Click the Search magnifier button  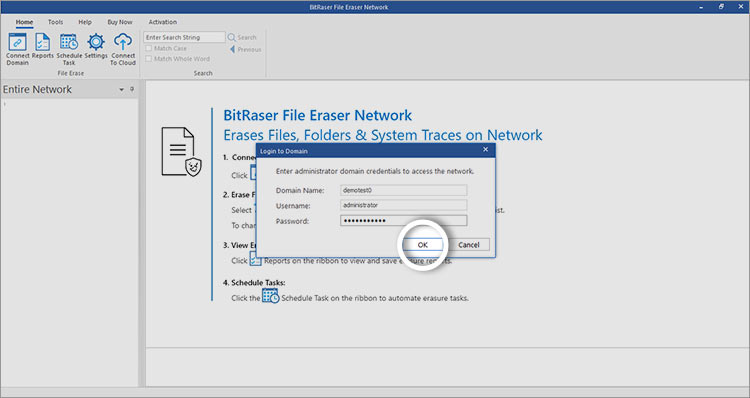pos(242,37)
